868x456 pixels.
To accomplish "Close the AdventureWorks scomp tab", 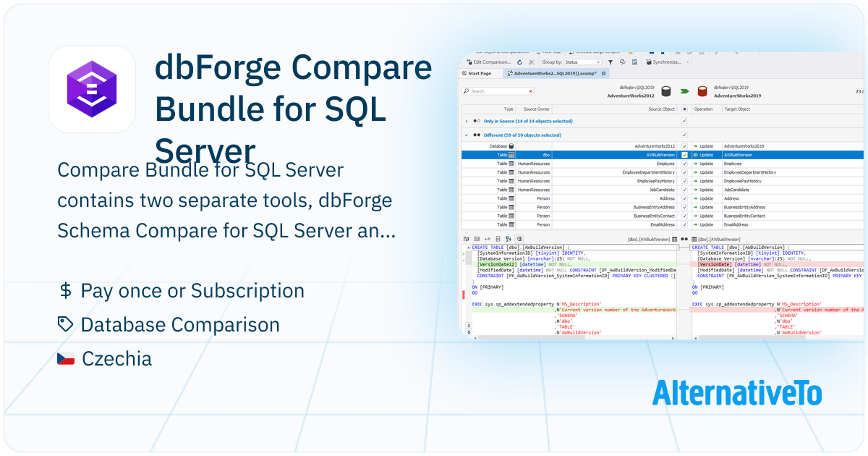I will tap(603, 73).
